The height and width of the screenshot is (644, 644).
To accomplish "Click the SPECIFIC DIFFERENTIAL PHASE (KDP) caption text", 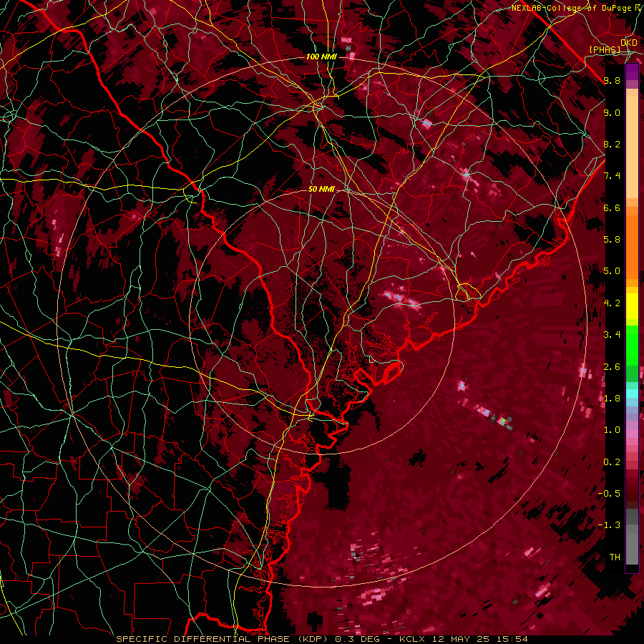I will (224, 639).
